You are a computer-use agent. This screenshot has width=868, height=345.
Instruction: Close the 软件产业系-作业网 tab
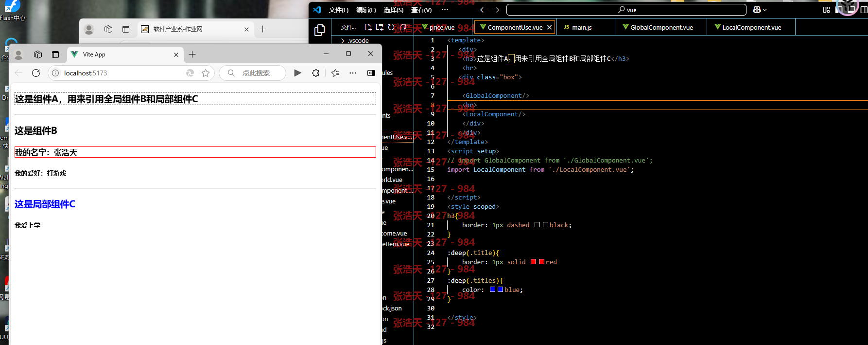tap(246, 29)
